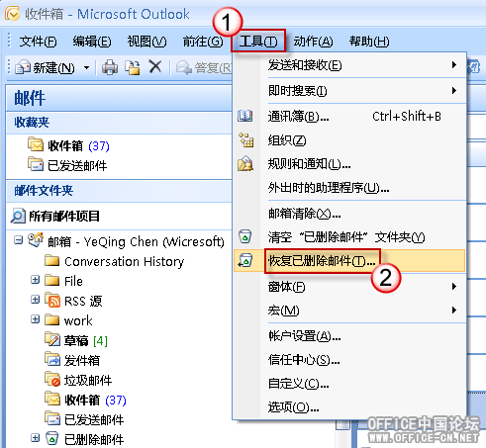Click the Conversation History folder icon
Screen dimensions: 486x448
point(52,260)
